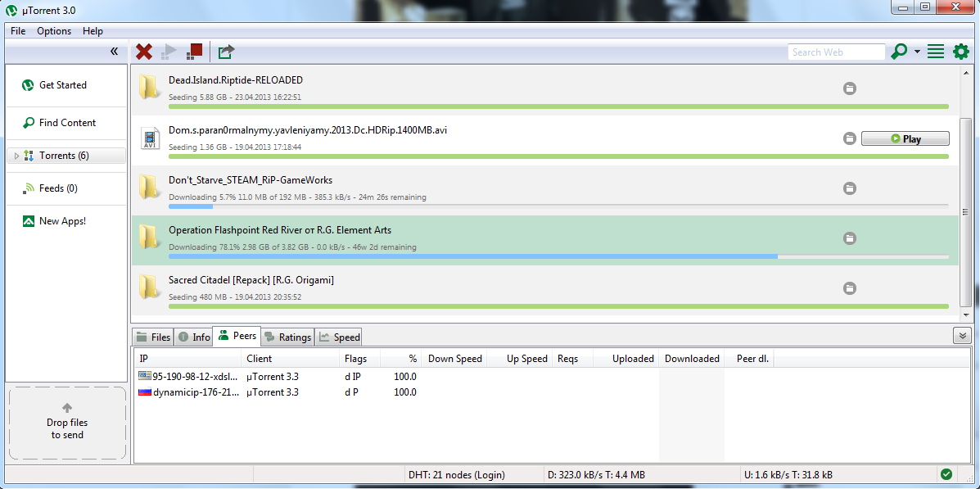Click the round icon in the Dead.Island.Riptide row
The height and width of the screenshot is (489, 980).
pyautogui.click(x=849, y=88)
